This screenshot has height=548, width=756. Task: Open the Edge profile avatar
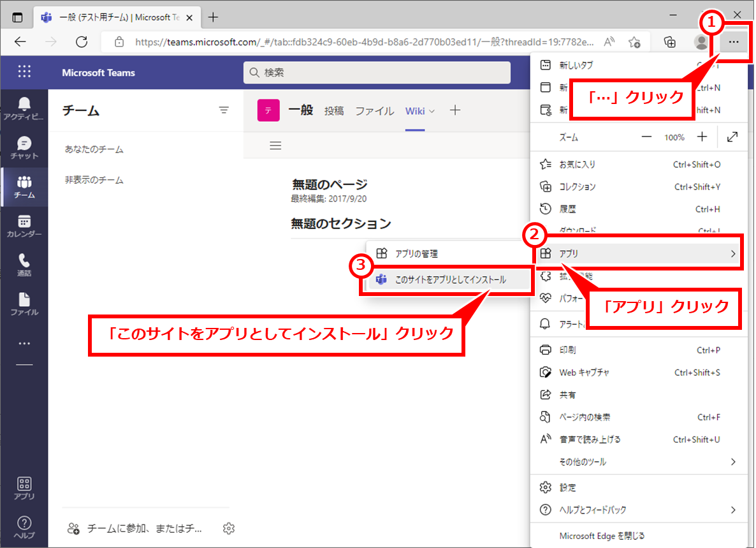click(701, 42)
